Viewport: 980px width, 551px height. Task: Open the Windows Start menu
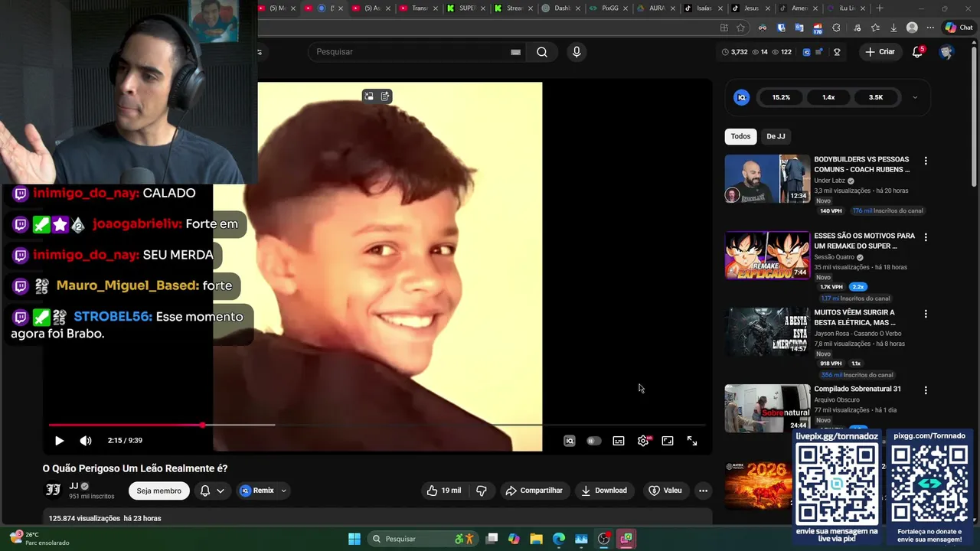click(354, 539)
